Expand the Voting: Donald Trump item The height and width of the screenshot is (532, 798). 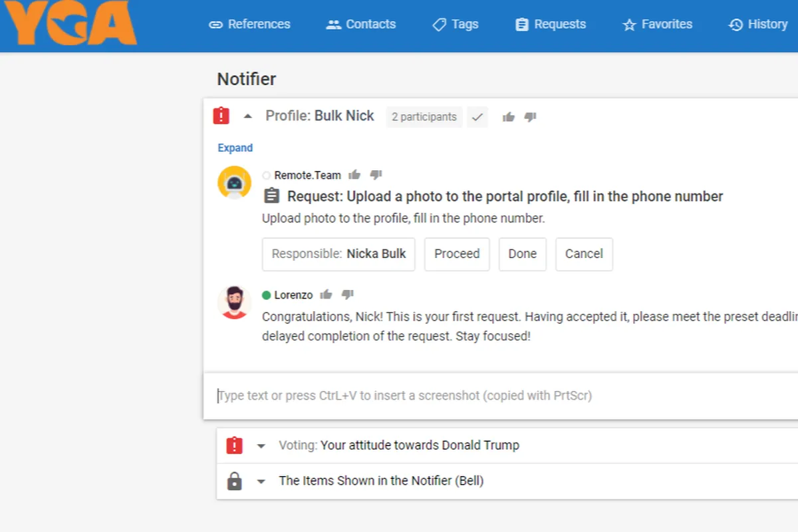pos(261,445)
